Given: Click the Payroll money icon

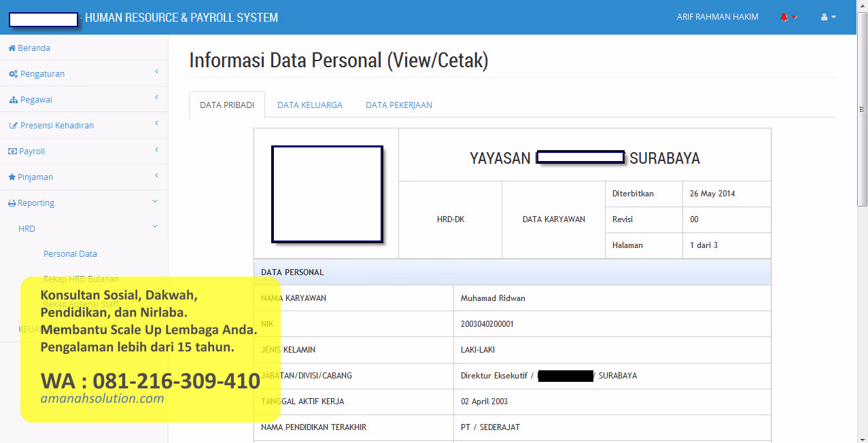Looking at the screenshot, I should click(x=12, y=152).
